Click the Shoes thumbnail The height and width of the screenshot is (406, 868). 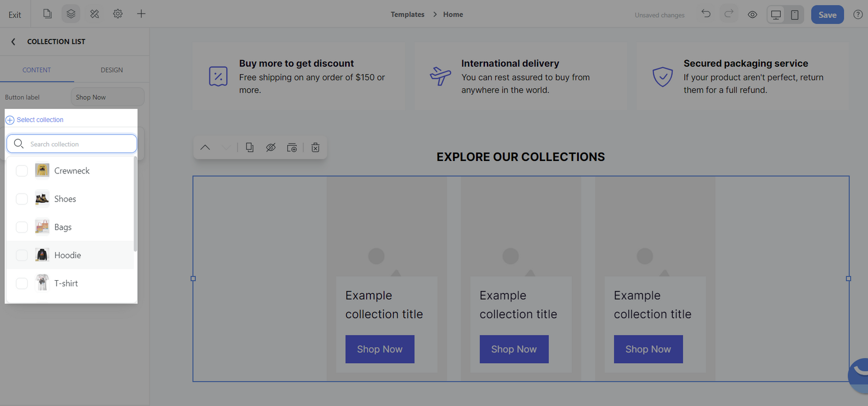(42, 199)
